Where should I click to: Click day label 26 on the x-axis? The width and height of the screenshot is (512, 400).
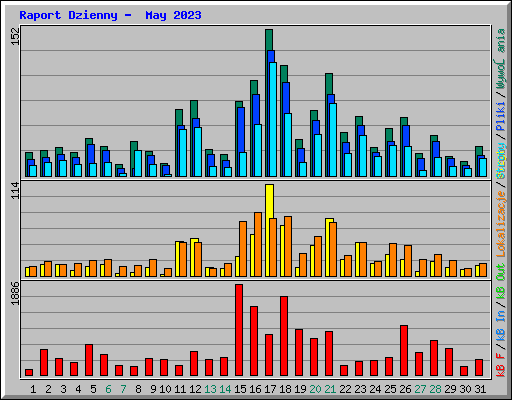pyautogui.click(x=405, y=389)
